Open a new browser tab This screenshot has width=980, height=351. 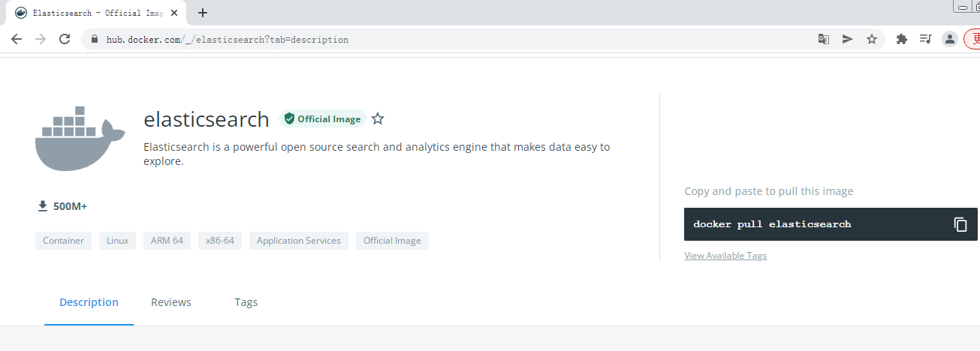pyautogui.click(x=203, y=13)
